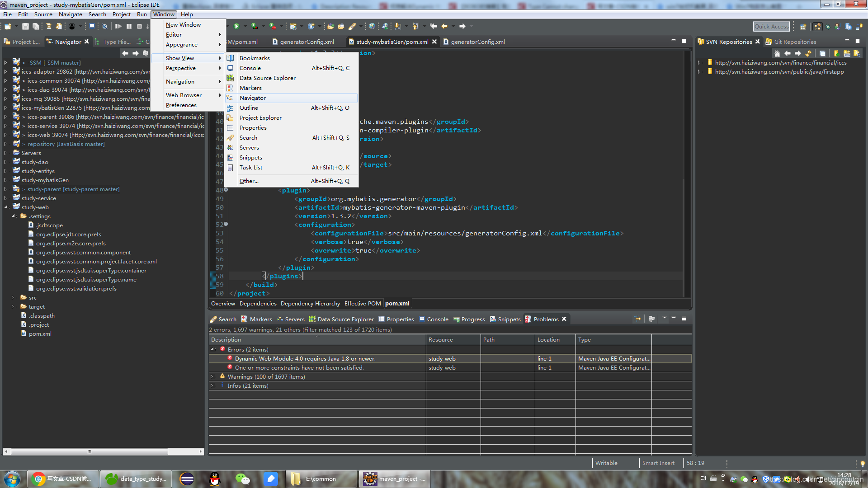868x488 pixels.
Task: Open the Effective POM tab
Action: (363, 304)
